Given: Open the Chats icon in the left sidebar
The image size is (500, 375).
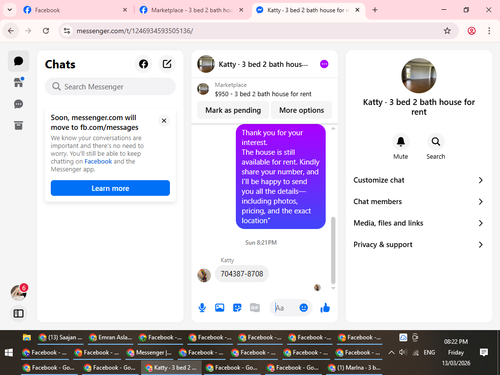Looking at the screenshot, I should (18, 61).
